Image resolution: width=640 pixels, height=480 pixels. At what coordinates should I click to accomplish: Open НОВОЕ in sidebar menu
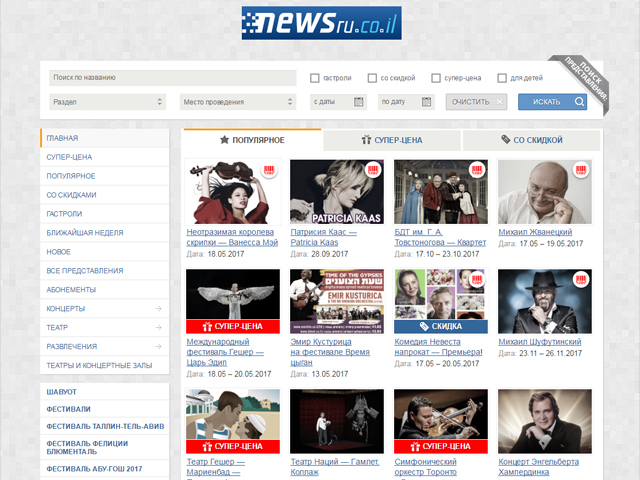[105, 252]
